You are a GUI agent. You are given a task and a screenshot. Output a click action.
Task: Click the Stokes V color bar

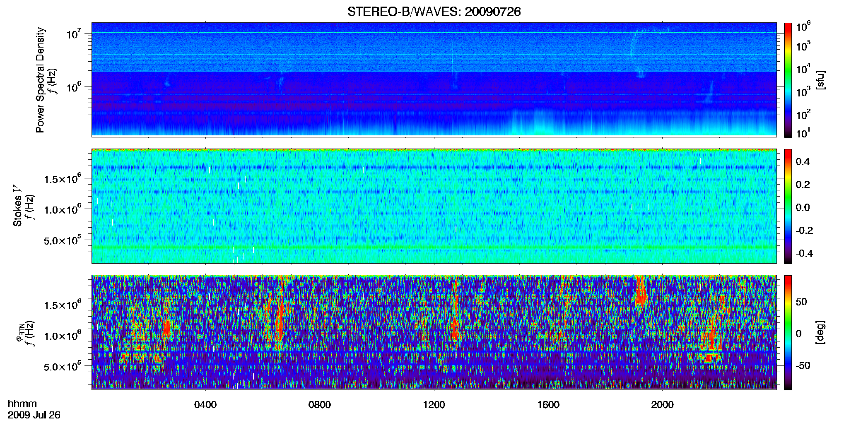pyautogui.click(x=788, y=206)
